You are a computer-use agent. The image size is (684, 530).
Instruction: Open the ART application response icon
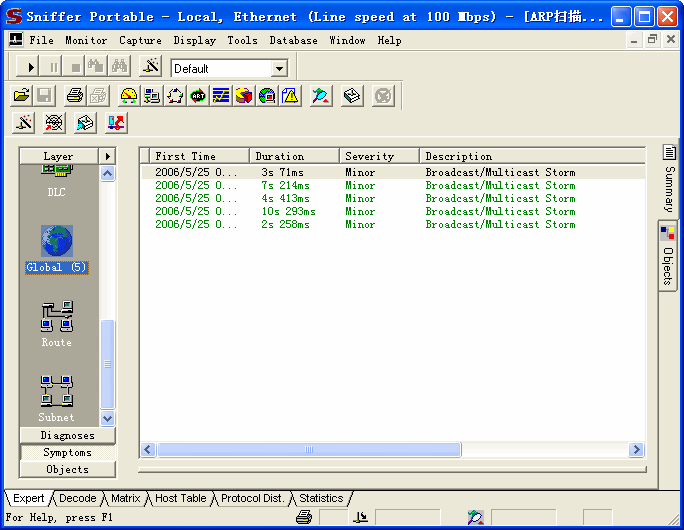click(198, 96)
